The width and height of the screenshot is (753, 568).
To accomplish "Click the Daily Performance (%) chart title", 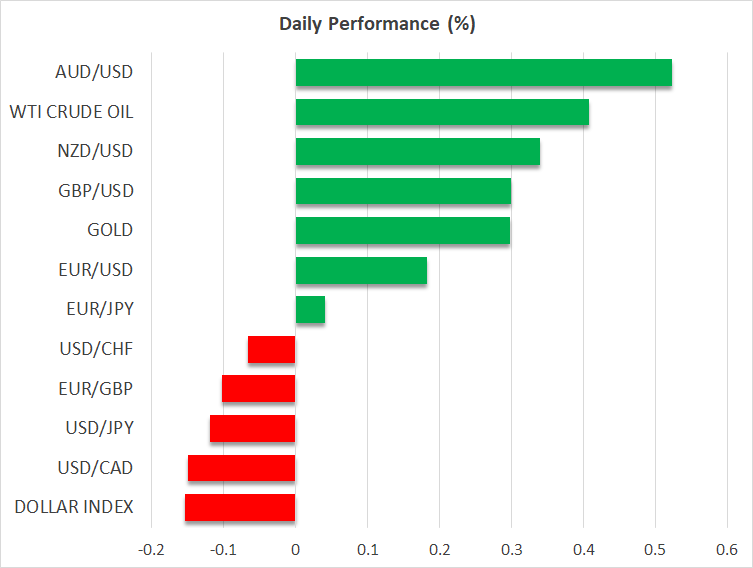I will pos(376,24).
